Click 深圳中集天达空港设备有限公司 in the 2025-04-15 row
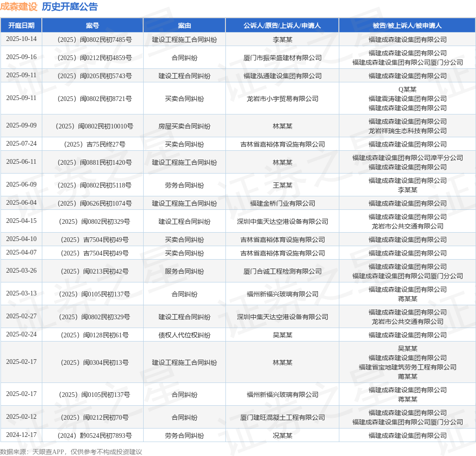The width and height of the screenshot is (476, 456). 282,221
